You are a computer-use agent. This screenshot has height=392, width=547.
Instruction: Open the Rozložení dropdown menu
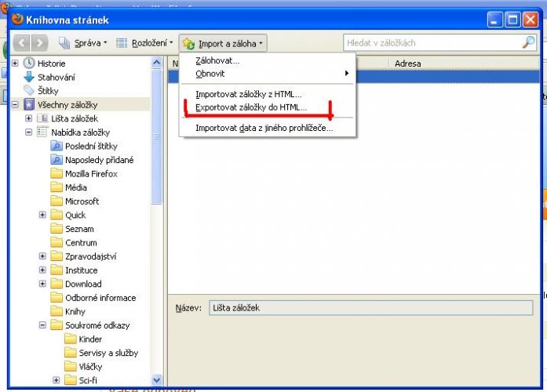point(144,43)
